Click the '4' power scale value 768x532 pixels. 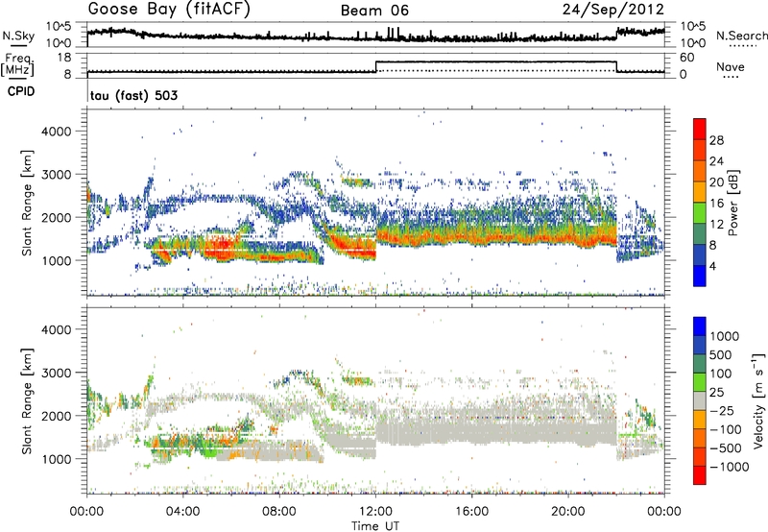point(712,266)
